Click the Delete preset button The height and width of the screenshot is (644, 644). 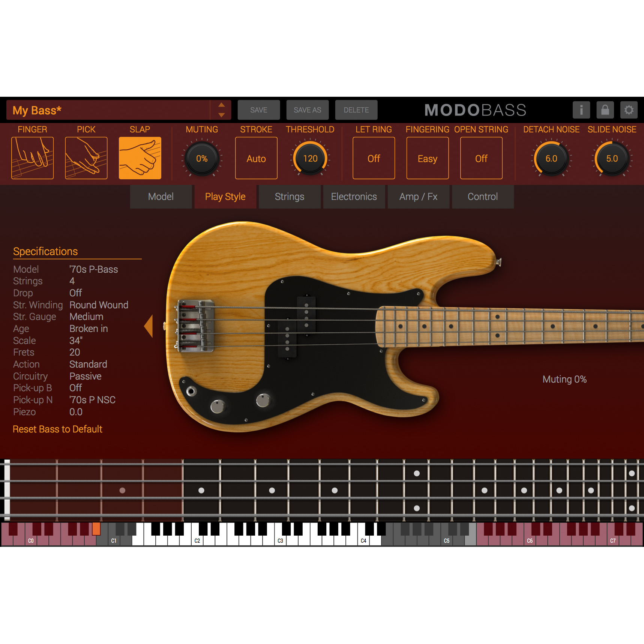point(356,110)
